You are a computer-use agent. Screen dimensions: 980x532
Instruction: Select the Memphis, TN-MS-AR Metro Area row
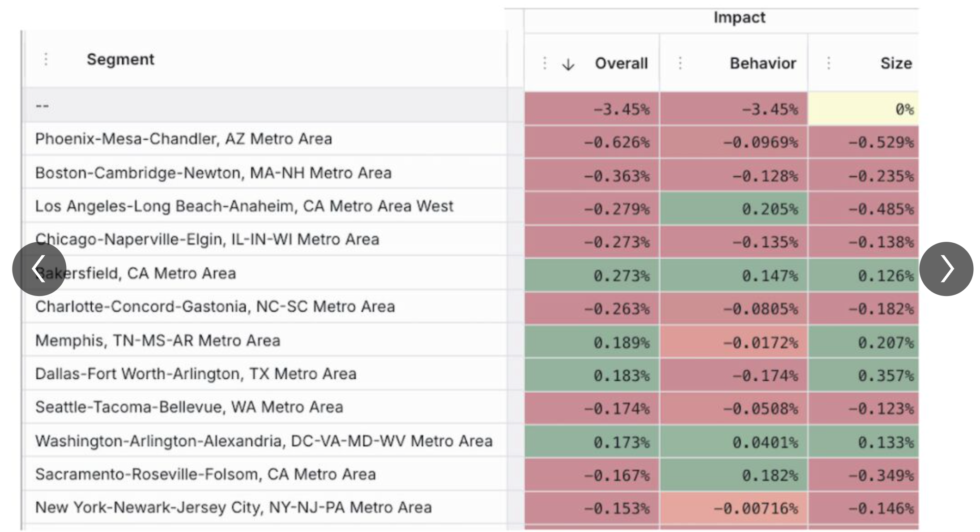click(x=158, y=340)
